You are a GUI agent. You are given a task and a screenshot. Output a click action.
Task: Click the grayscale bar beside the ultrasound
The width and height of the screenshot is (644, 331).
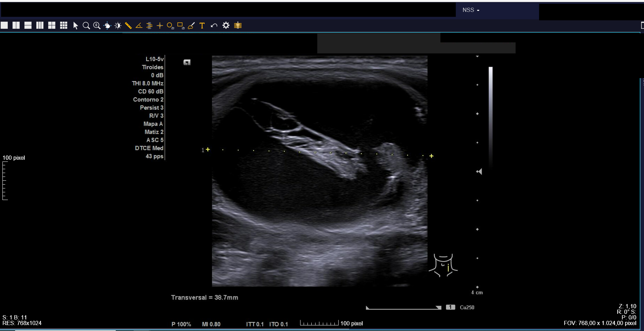point(490,116)
